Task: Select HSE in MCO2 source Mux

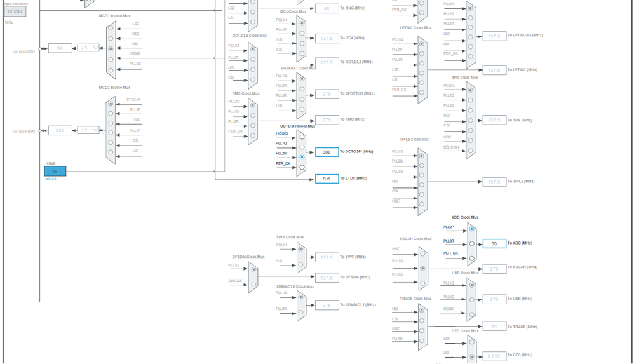Action: 111,123
